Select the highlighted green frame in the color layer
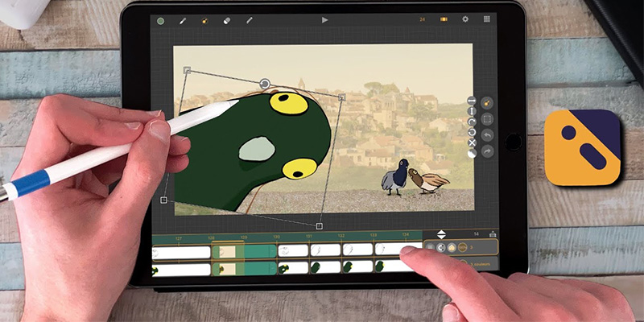This screenshot has width=644, height=322. [245, 269]
